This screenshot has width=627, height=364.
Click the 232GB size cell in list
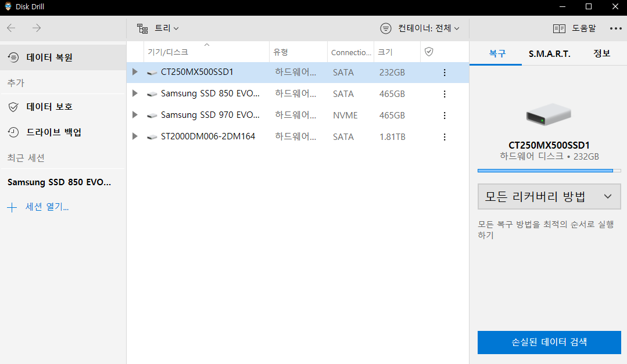pos(392,73)
